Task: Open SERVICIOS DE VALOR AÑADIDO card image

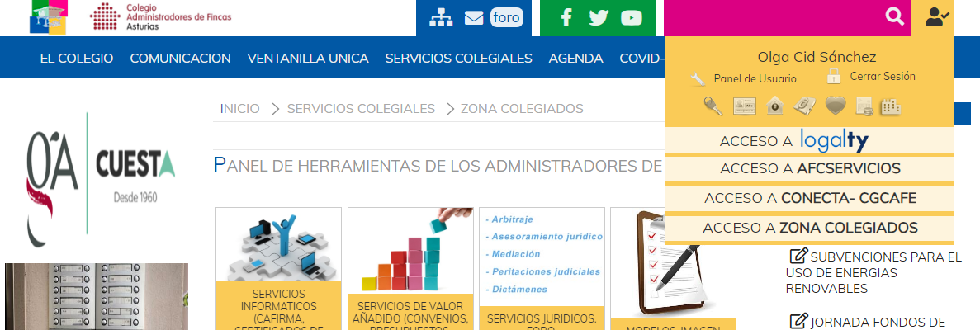Action: 410,251
